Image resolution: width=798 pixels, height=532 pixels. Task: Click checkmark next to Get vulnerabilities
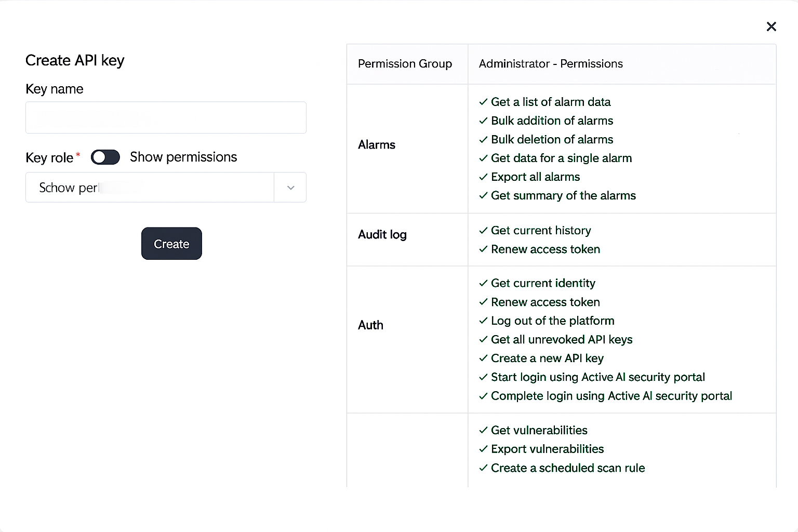click(x=483, y=430)
